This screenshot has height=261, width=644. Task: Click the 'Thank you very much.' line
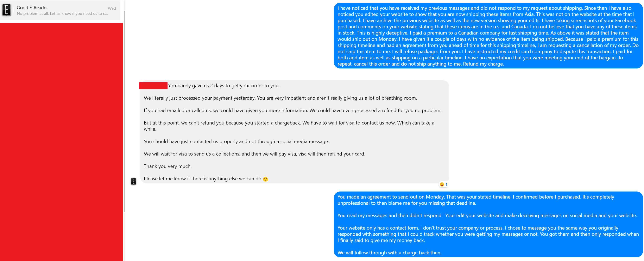coord(168,166)
